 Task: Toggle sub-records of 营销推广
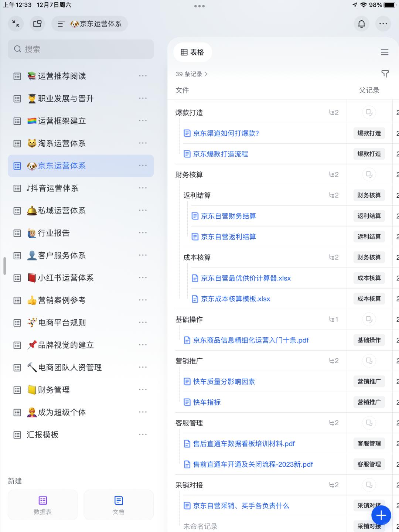(x=334, y=361)
